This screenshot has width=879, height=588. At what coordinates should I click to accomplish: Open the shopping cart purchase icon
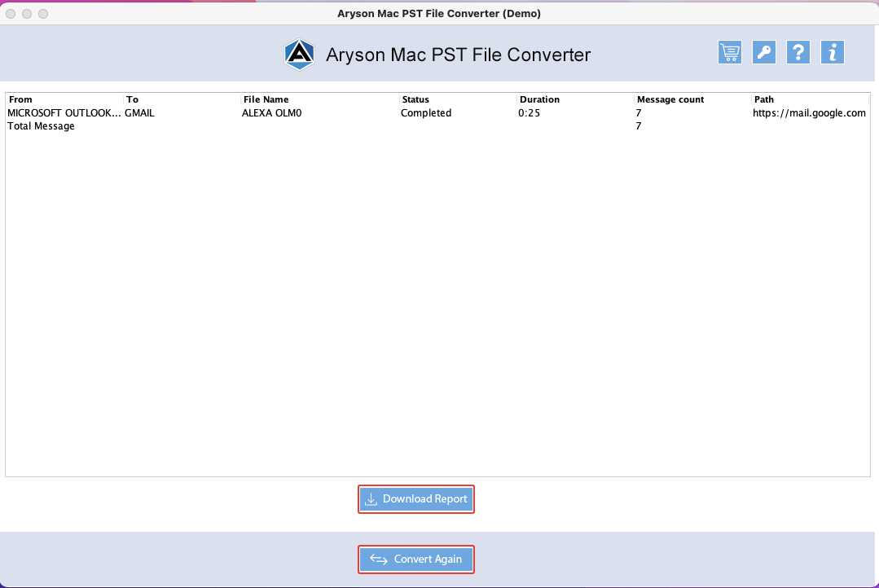pyautogui.click(x=729, y=52)
